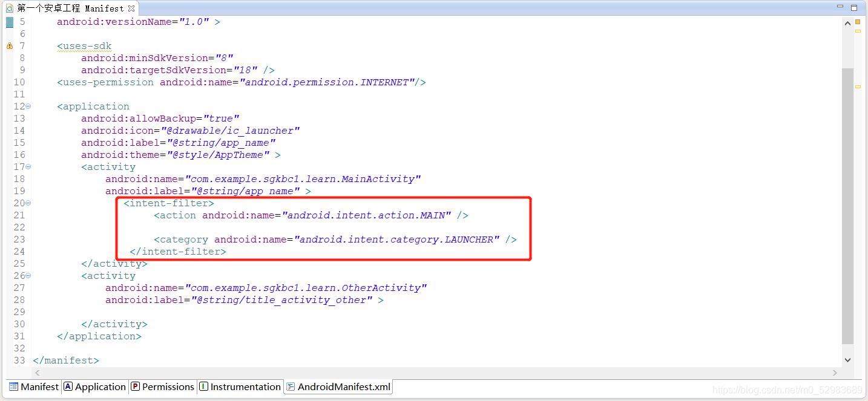Click the uses-permission INTERNET line

242,82
